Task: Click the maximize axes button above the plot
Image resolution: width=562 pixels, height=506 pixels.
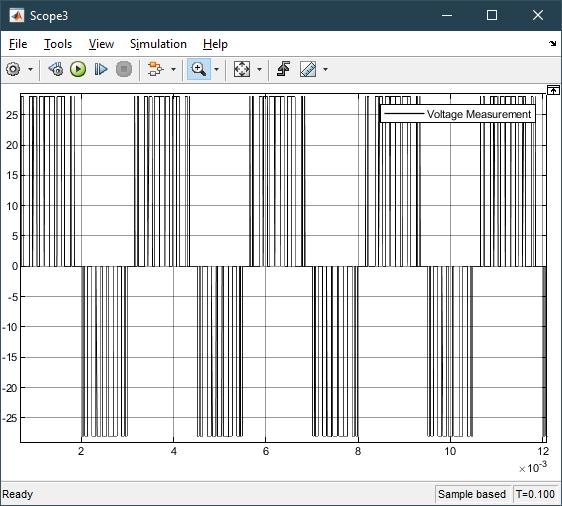Action: pyautogui.click(x=553, y=90)
